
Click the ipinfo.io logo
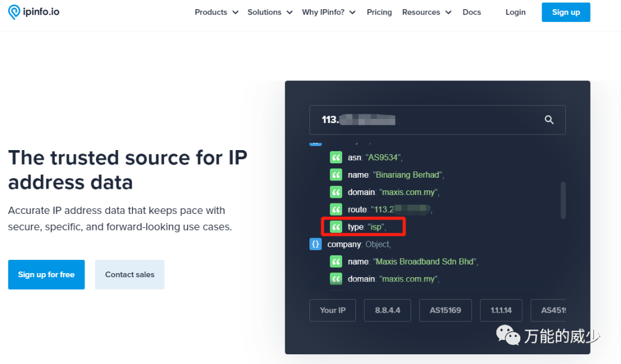[34, 12]
